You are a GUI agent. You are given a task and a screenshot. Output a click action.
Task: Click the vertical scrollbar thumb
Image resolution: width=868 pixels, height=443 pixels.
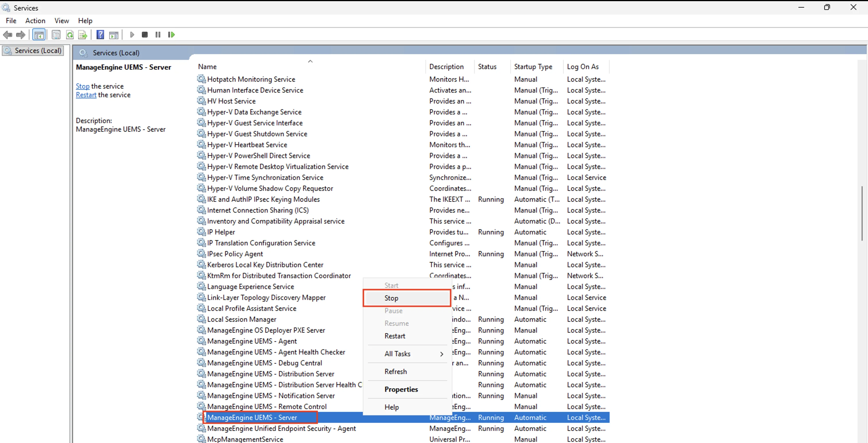862,213
